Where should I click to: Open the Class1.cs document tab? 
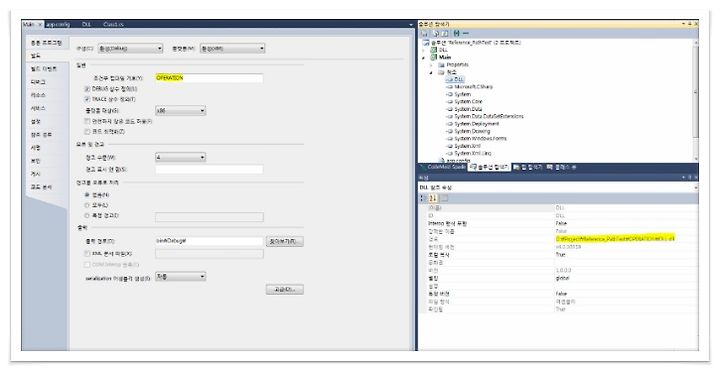click(x=113, y=24)
